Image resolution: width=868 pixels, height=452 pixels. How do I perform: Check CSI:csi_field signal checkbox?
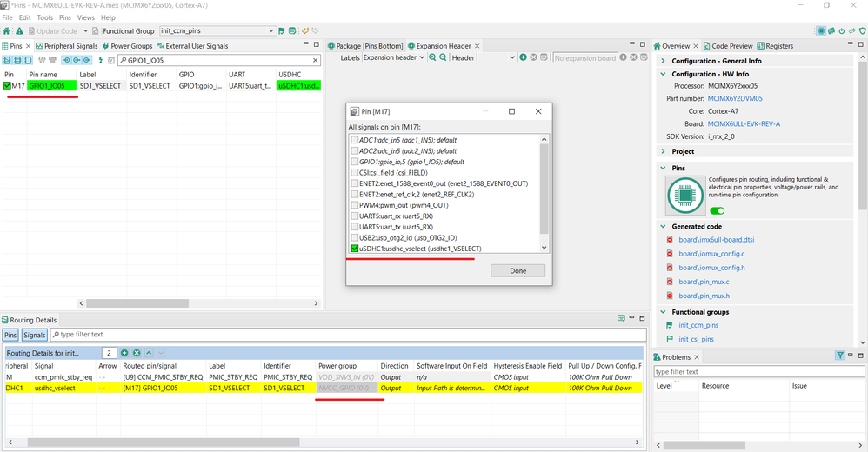[x=354, y=173]
